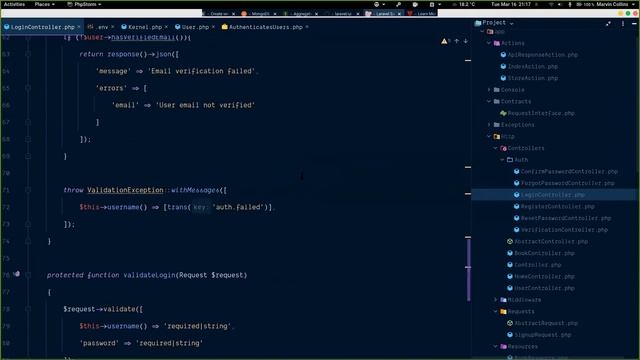Close the .env tab

pyautogui.click(x=113, y=27)
